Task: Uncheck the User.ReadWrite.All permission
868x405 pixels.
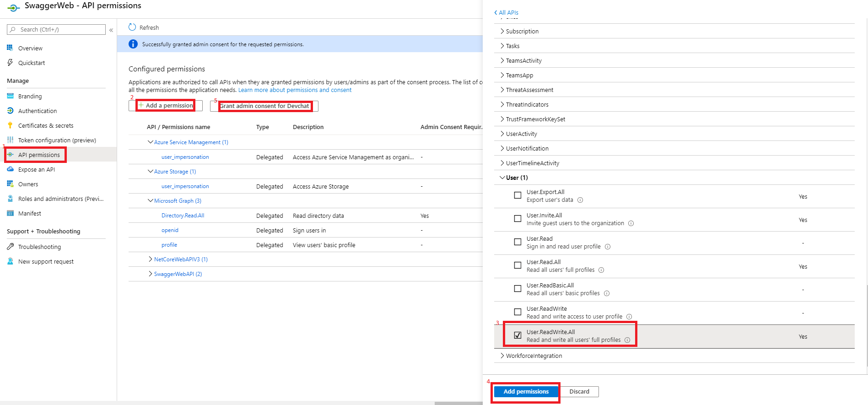Action: click(518, 335)
